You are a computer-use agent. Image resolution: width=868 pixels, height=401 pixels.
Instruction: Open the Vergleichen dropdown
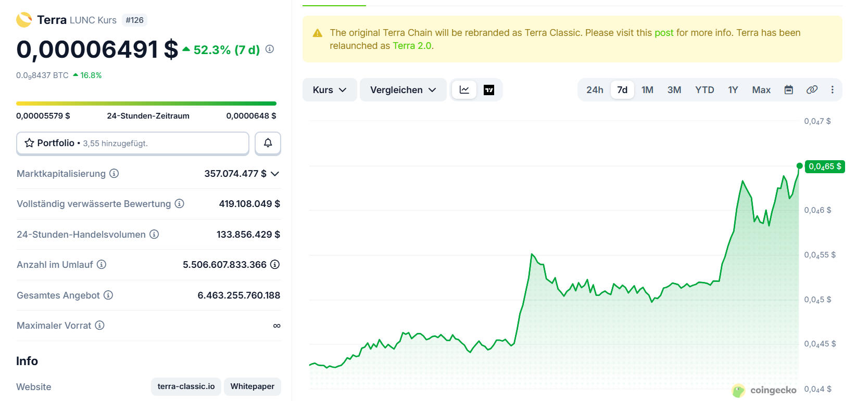pos(403,90)
